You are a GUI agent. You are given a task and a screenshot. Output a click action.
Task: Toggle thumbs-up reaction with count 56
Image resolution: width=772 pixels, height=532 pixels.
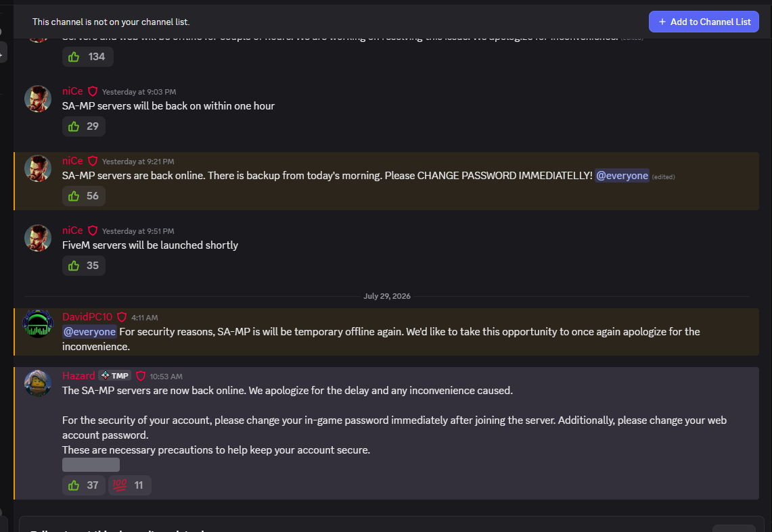tap(84, 196)
